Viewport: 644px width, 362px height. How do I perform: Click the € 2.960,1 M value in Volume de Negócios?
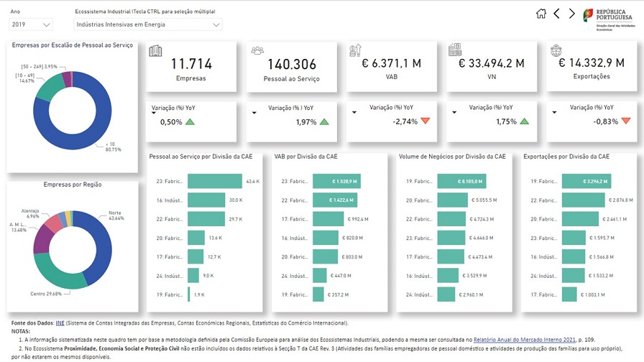tap(471, 294)
